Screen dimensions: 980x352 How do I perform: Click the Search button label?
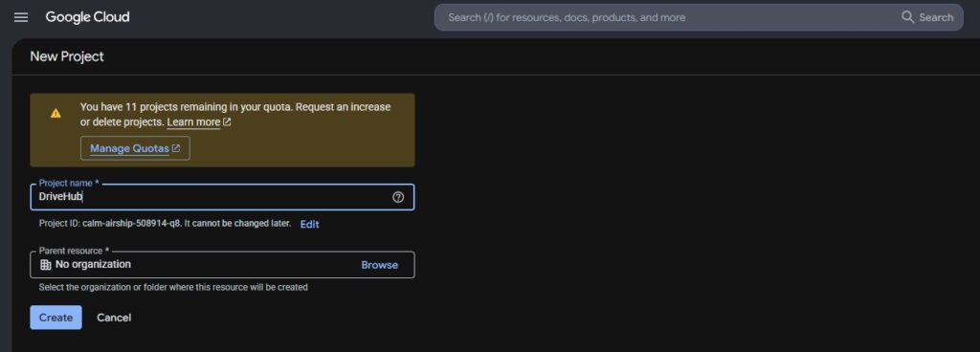pyautogui.click(x=936, y=17)
